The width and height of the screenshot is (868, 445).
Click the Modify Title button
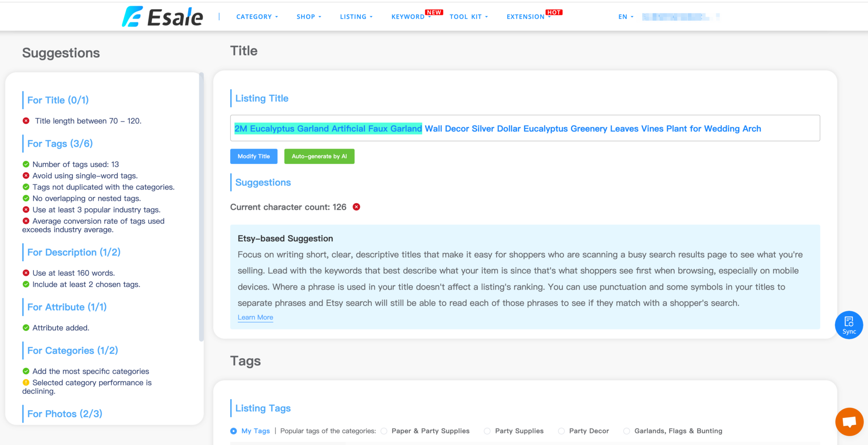[253, 156]
